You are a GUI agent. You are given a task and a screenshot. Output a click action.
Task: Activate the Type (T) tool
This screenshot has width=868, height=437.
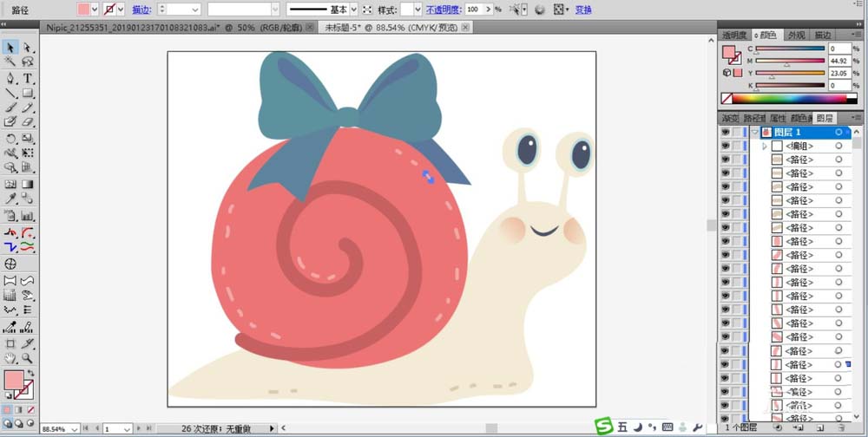tap(28, 78)
